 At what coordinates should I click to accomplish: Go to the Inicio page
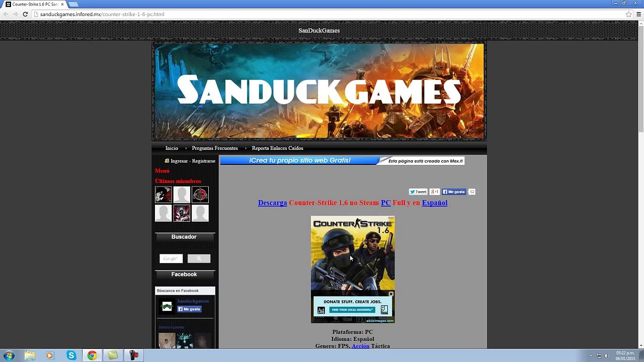click(172, 148)
